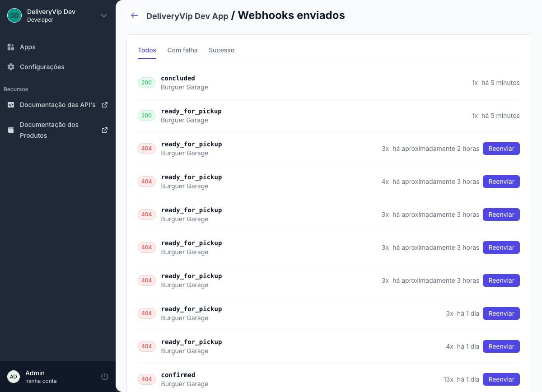Click the power logout icon near Admin
This screenshot has height=392, width=542.
coord(105,377)
